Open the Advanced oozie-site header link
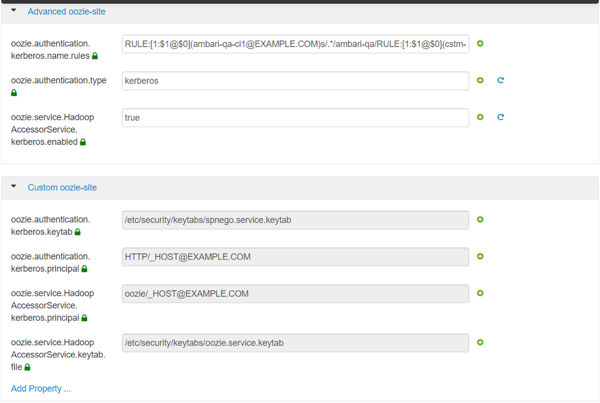Screen dimensions: 600x403 coord(66,12)
